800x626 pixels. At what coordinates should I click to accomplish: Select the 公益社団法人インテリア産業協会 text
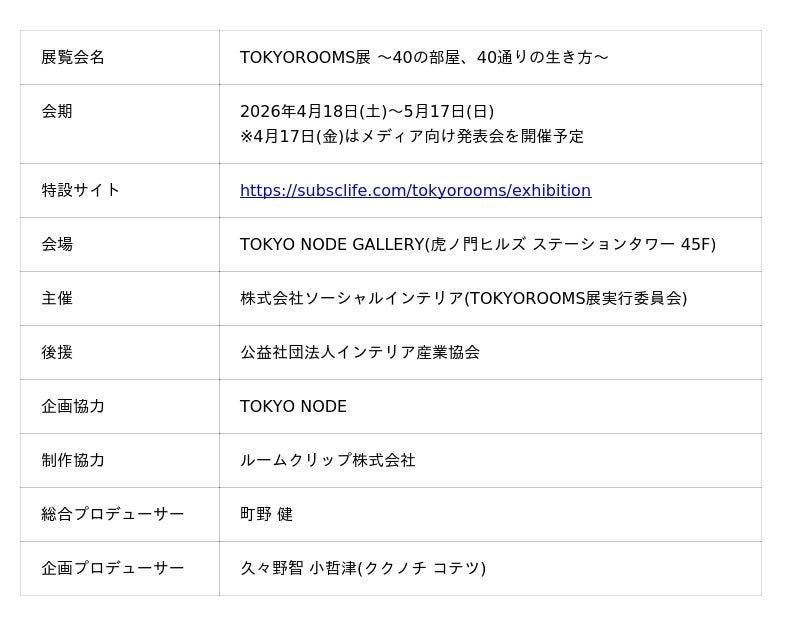360,352
